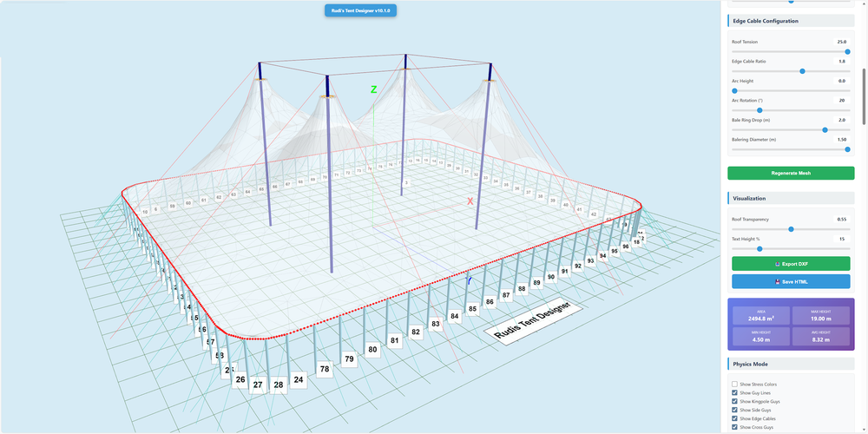This screenshot has height=434, width=868.
Task: Click stake label 85 in the viewport
Action: (x=472, y=309)
